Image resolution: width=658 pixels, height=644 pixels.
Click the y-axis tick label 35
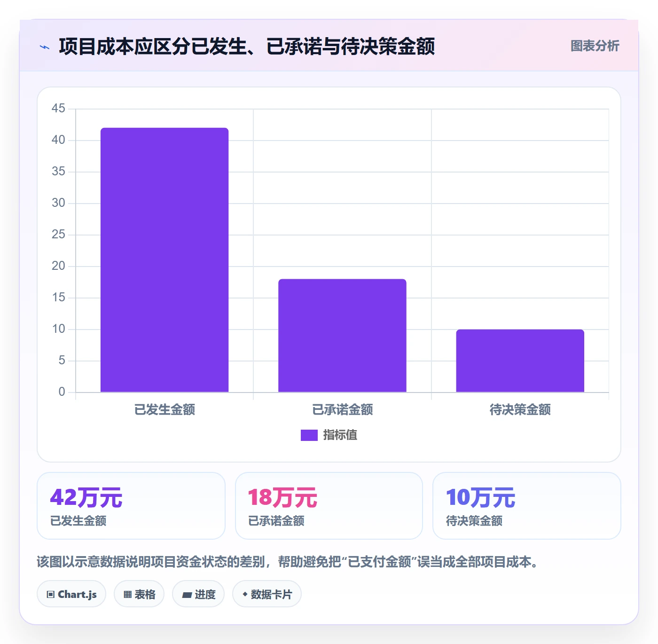tap(58, 172)
